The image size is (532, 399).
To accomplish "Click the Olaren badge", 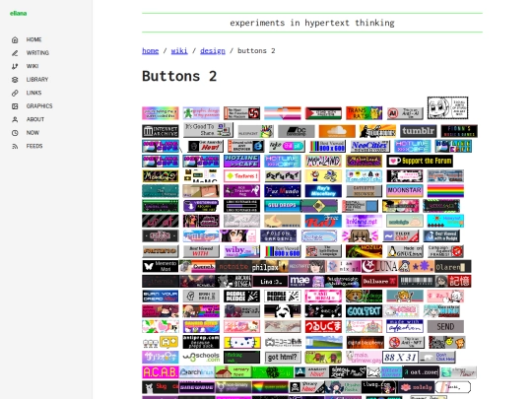I will click(452, 266).
